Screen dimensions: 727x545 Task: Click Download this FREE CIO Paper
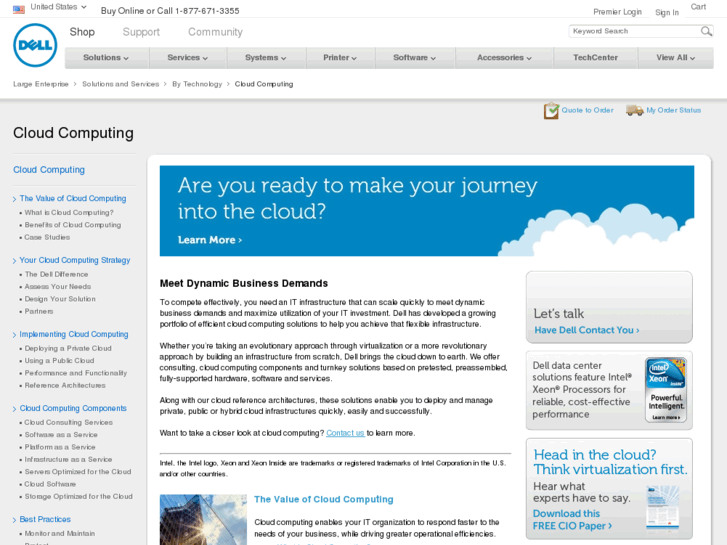pyautogui.click(x=572, y=519)
